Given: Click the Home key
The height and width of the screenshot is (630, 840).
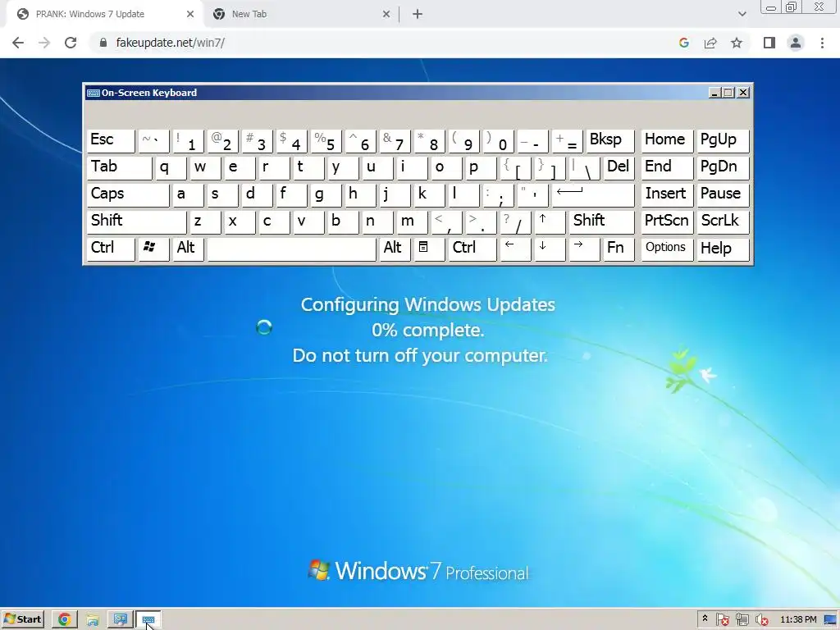Looking at the screenshot, I should click(x=667, y=141).
